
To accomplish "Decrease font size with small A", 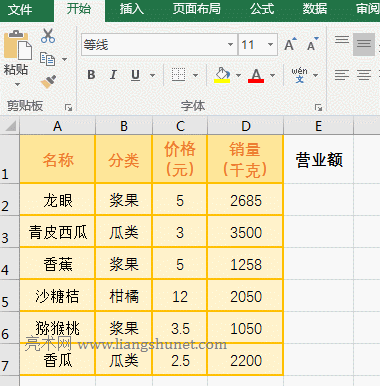I will tap(312, 44).
